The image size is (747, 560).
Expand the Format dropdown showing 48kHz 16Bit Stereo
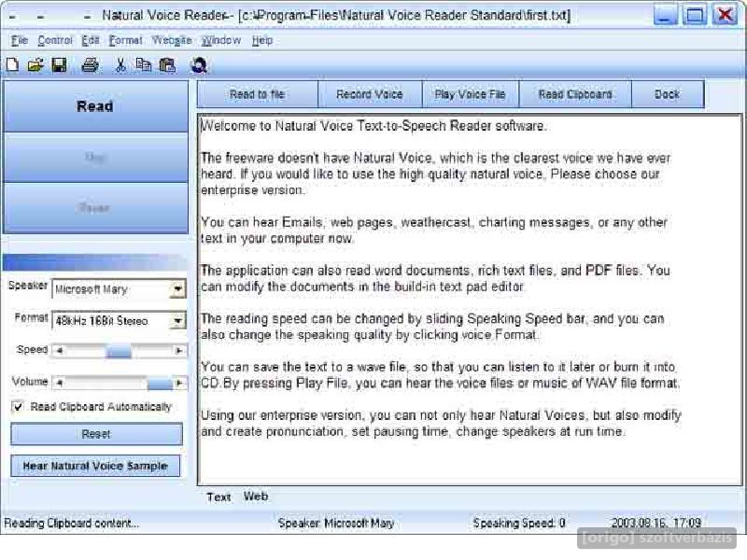177,320
